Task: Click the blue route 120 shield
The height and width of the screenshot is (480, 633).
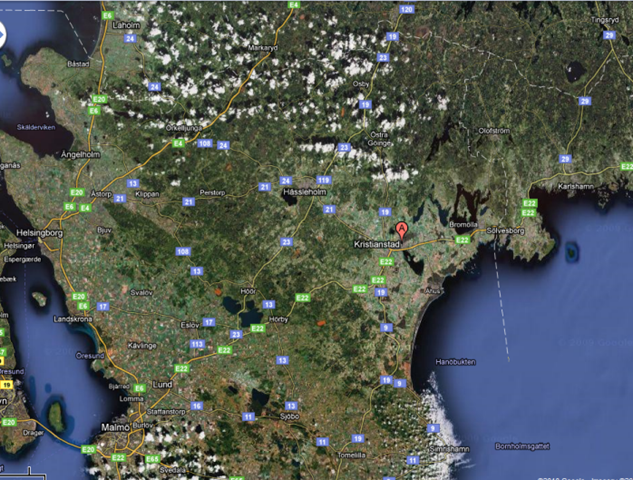Action: point(407,9)
